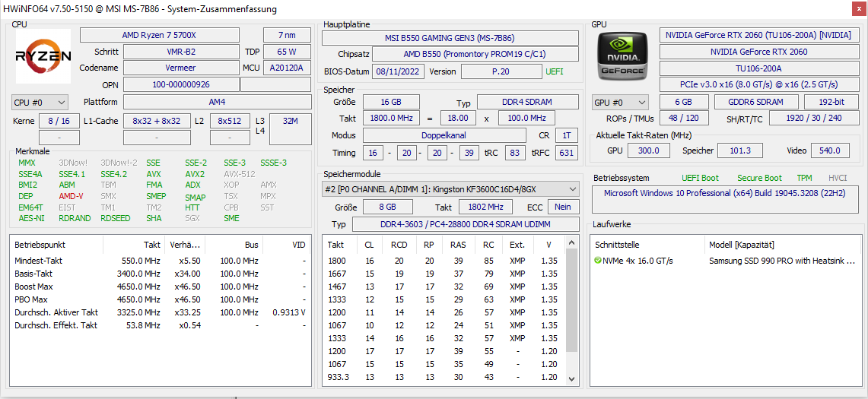The image size is (868, 399).
Task: Click the tRFC value 631
Action: click(567, 153)
